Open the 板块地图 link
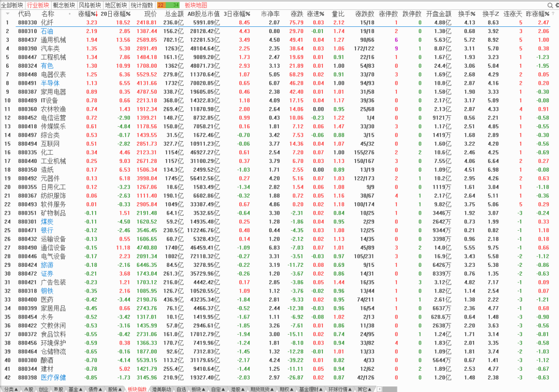 [x=196, y=5]
